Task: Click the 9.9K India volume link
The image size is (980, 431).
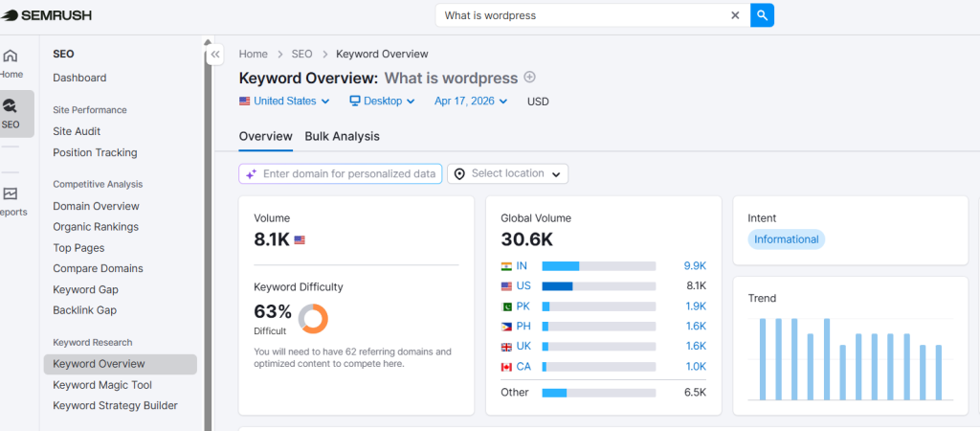Action: tap(695, 266)
